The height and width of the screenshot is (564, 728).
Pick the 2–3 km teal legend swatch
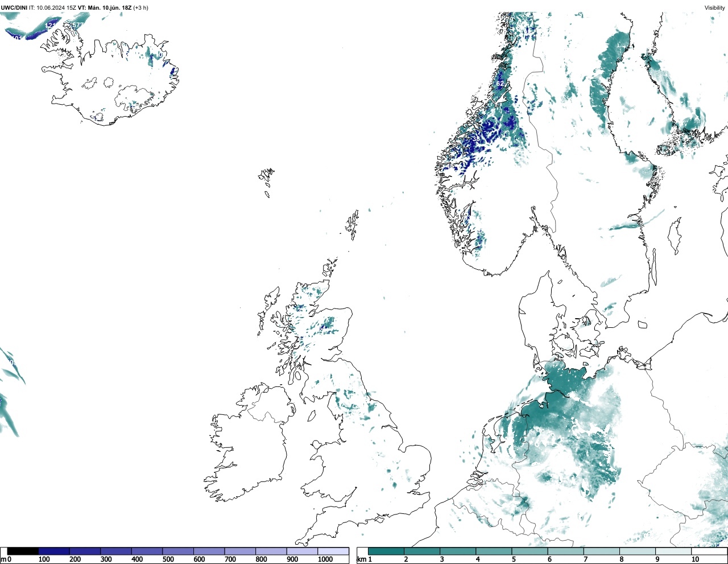422,551
